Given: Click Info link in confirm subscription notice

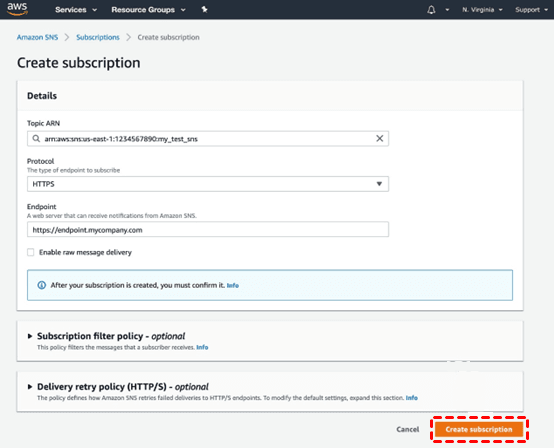Looking at the screenshot, I should click(x=232, y=285).
